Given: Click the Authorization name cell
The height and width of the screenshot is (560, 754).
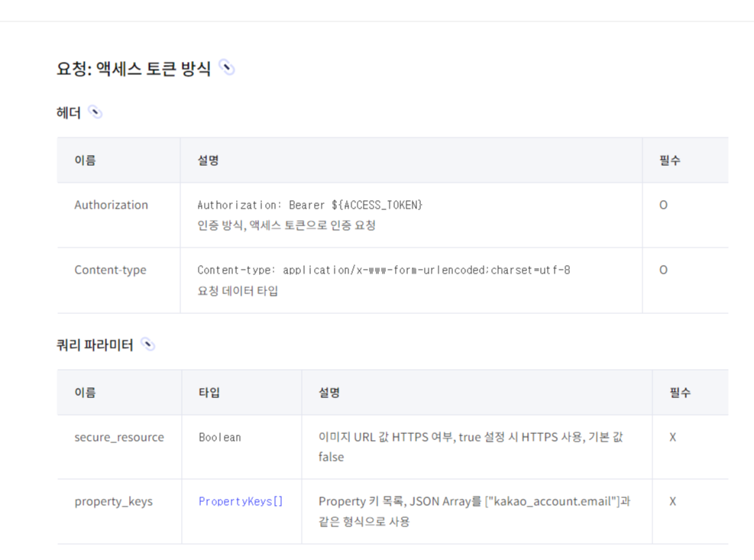Looking at the screenshot, I should [111, 205].
